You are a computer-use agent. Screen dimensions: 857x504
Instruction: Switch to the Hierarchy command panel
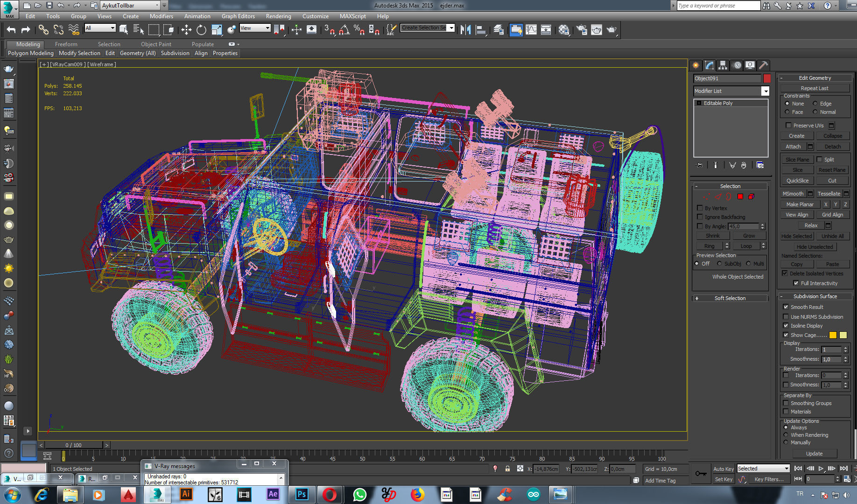(x=723, y=65)
